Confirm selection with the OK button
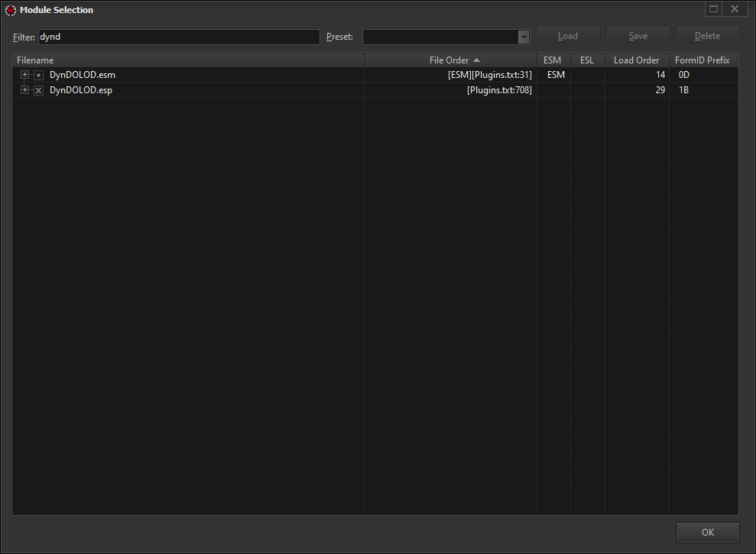 [x=707, y=533]
